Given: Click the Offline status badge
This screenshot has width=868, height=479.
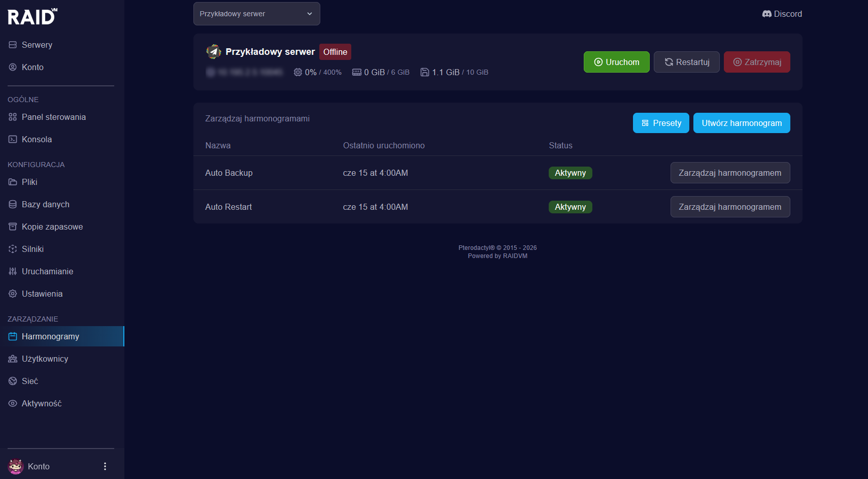Looking at the screenshot, I should 335,52.
